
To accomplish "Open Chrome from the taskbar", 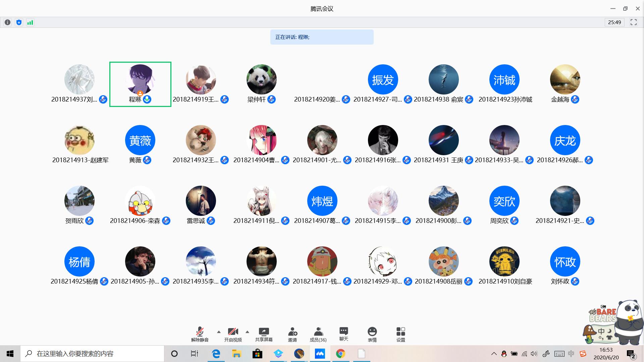I will [x=340, y=354].
